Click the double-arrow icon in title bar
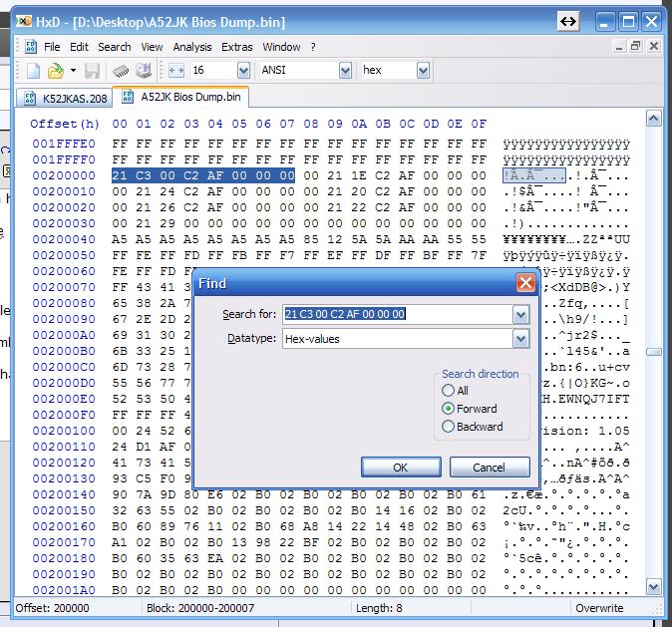672x627 pixels. click(568, 21)
